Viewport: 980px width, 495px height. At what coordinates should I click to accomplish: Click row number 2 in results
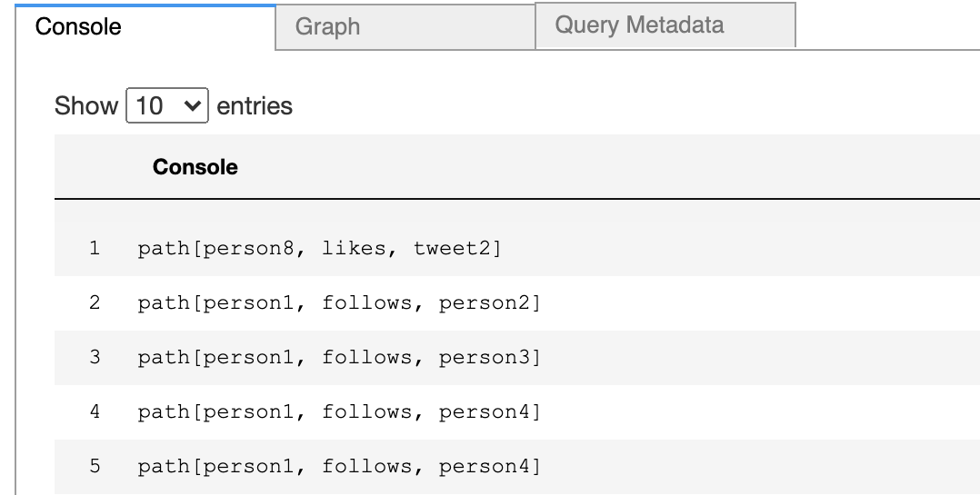pos(95,302)
